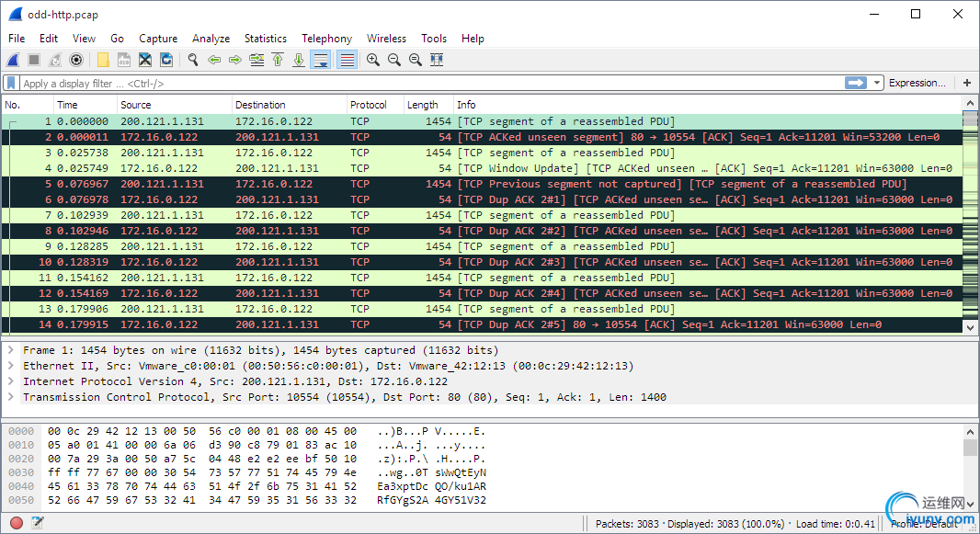
Task: Toggle packet colorization rules button
Action: pyautogui.click(x=347, y=60)
